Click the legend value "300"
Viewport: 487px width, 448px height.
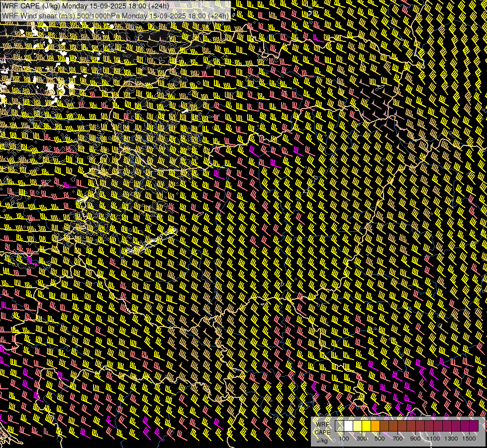362,439
